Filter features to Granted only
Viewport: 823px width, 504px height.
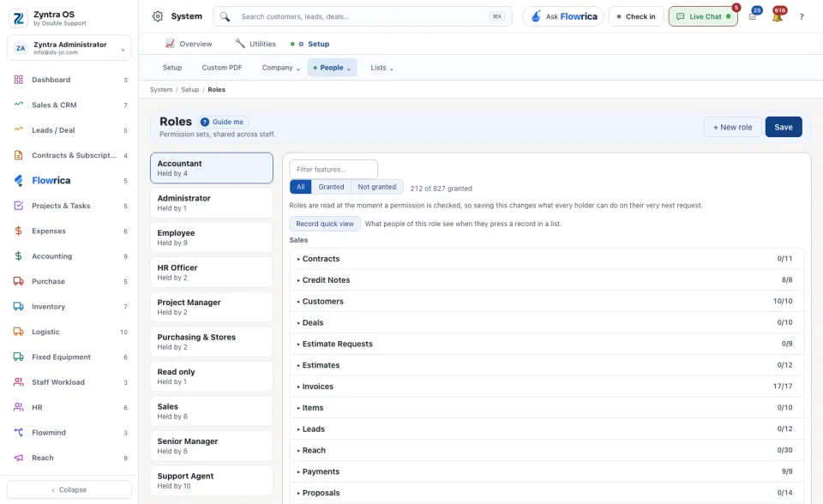[x=331, y=187]
